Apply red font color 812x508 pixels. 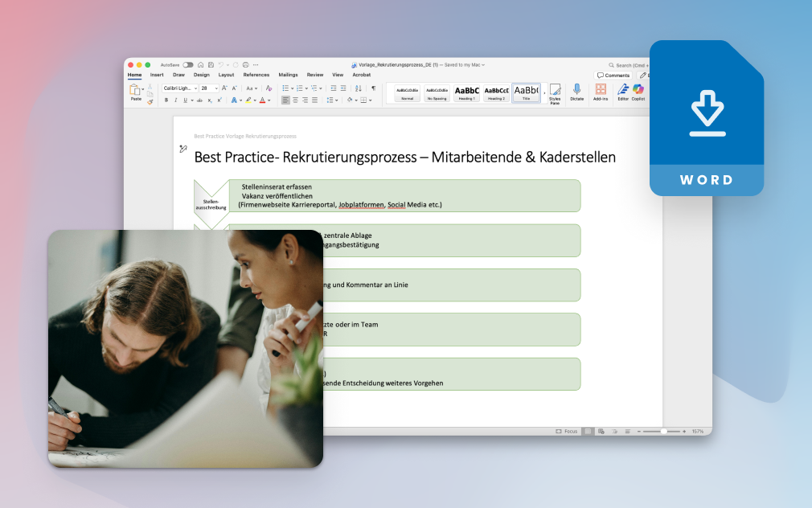263,100
